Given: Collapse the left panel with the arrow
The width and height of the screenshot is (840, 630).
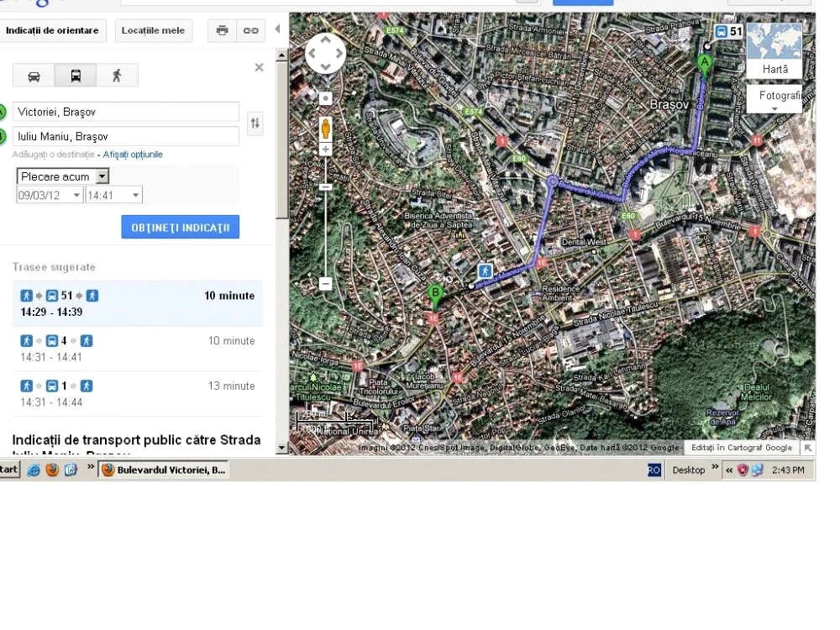Looking at the screenshot, I should pyautogui.click(x=277, y=29).
